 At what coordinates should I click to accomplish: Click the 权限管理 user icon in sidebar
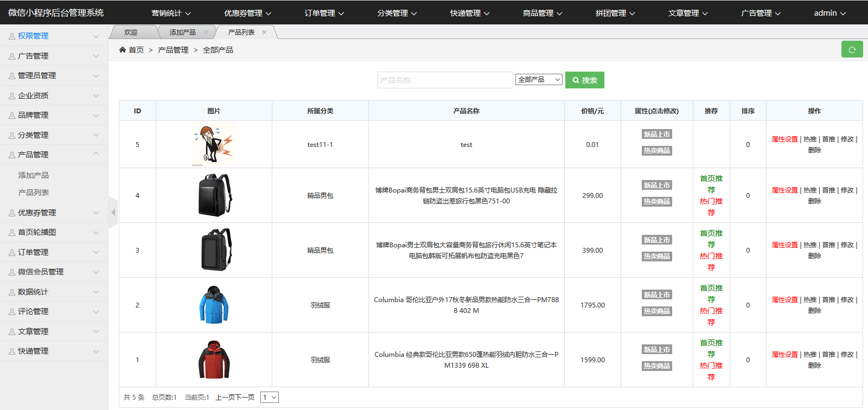[11, 36]
